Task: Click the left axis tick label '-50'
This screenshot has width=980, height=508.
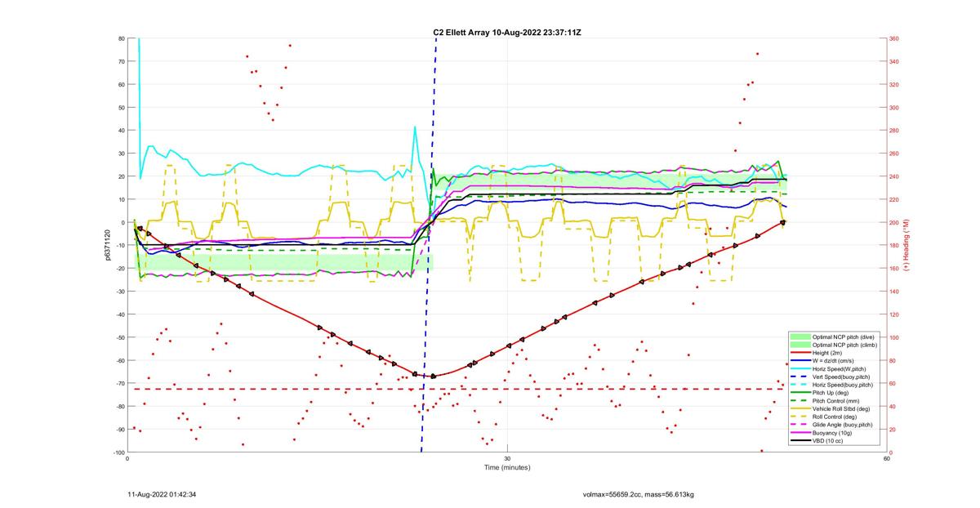Action: pyautogui.click(x=120, y=337)
